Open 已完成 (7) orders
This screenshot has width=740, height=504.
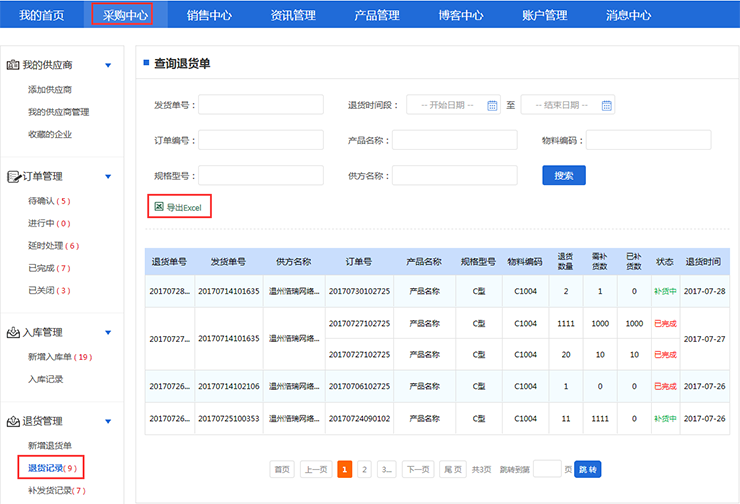pos(49,268)
